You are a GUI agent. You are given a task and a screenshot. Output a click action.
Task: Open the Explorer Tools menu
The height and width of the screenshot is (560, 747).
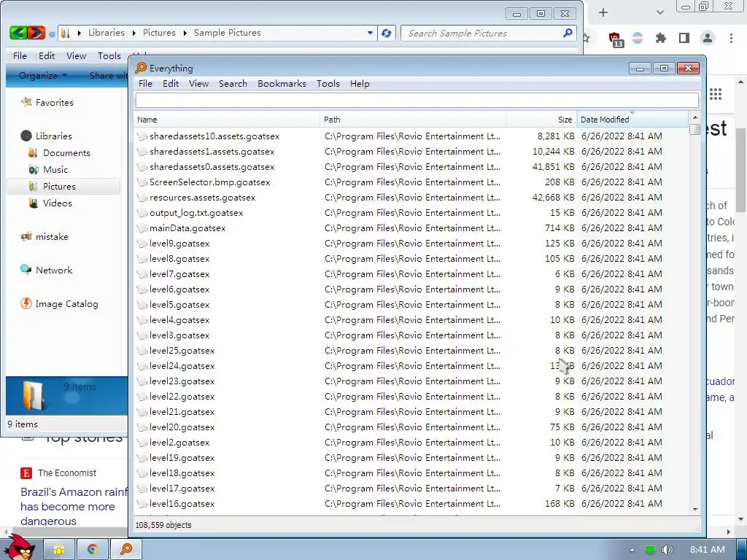(x=109, y=56)
